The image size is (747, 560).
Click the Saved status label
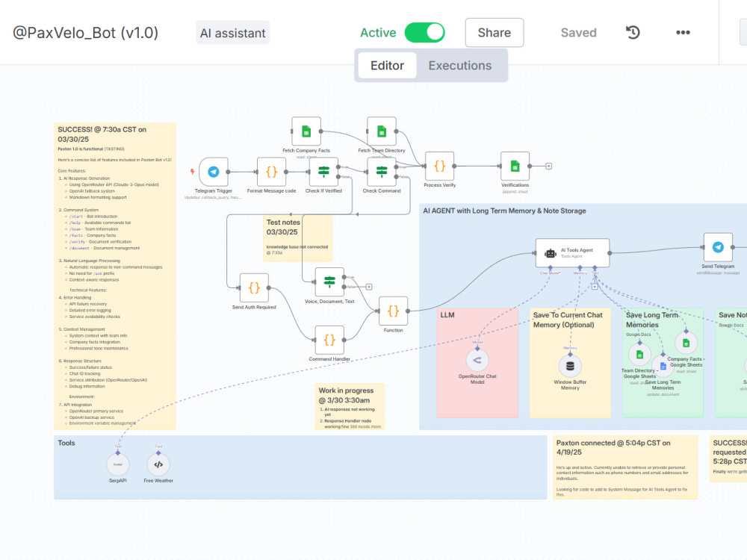point(578,32)
